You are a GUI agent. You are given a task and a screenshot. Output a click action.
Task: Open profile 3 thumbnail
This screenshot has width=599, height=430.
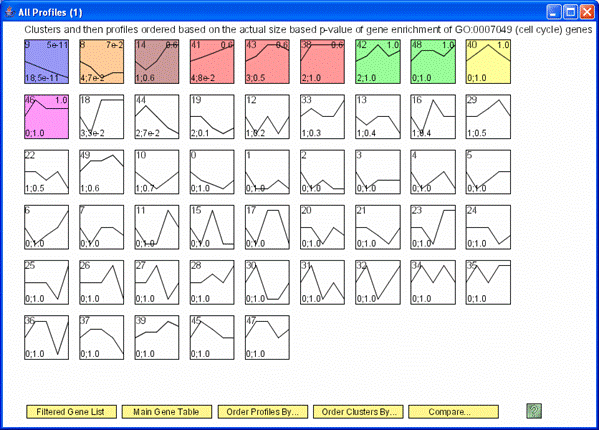point(378,172)
